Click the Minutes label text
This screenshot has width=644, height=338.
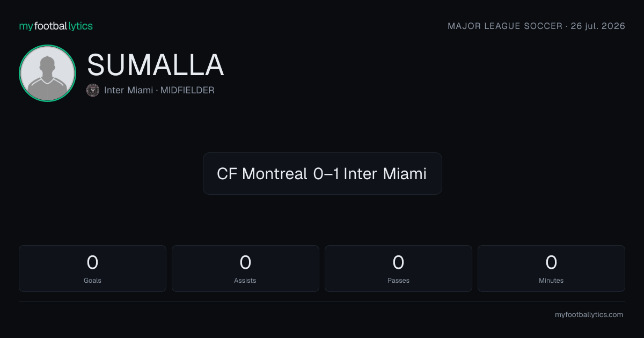(551, 280)
